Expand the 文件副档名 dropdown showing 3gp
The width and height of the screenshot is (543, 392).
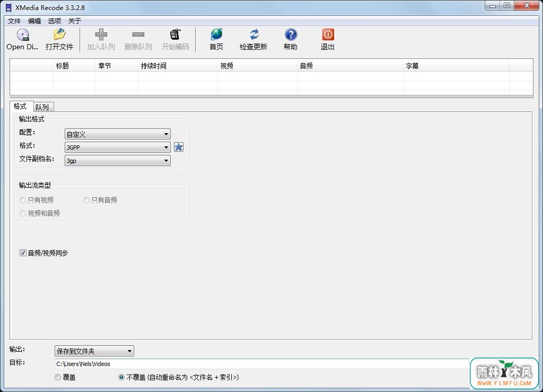[x=118, y=160]
